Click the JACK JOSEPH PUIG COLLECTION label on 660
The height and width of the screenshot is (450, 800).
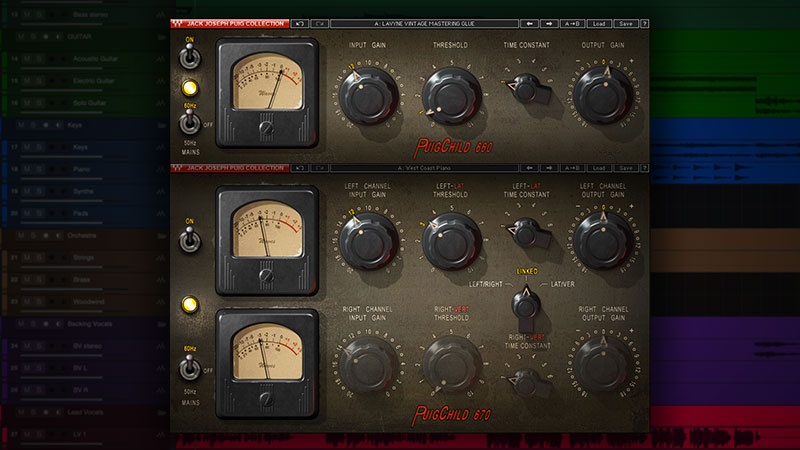click(235, 23)
